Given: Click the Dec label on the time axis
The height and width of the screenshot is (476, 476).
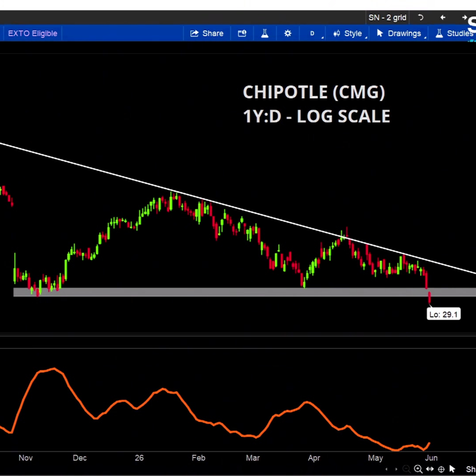Looking at the screenshot, I should (80, 458).
